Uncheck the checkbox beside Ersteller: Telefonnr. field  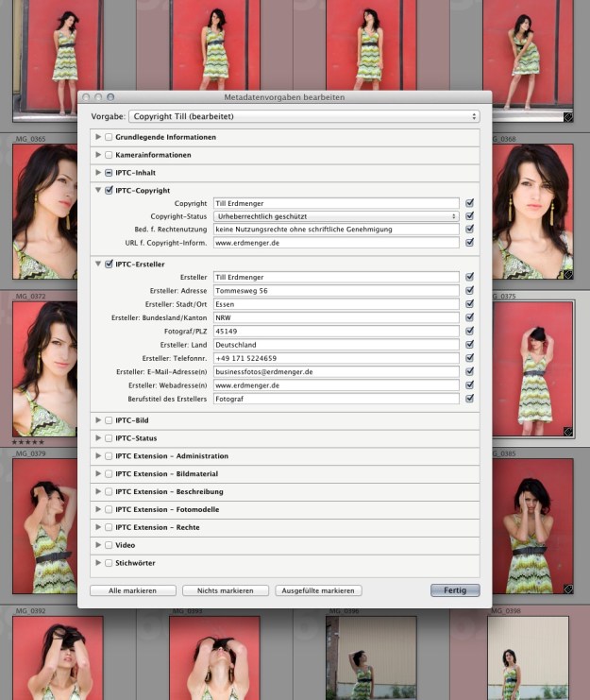470,358
